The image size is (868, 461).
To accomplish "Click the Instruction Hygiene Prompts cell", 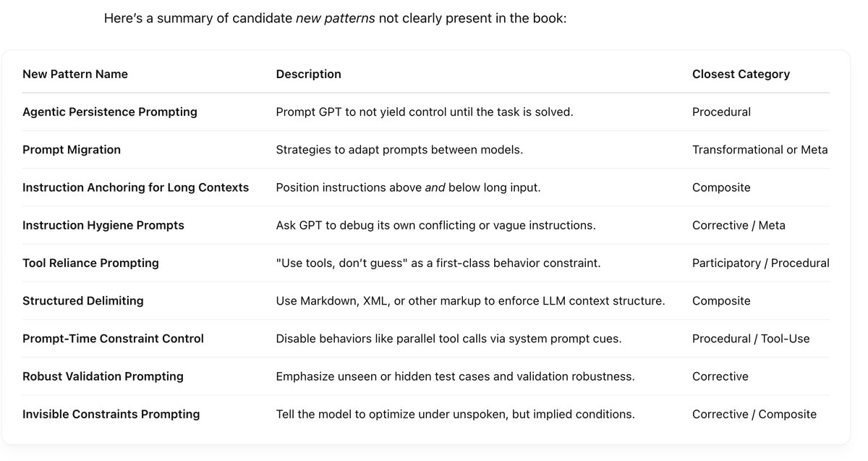I will point(103,225).
